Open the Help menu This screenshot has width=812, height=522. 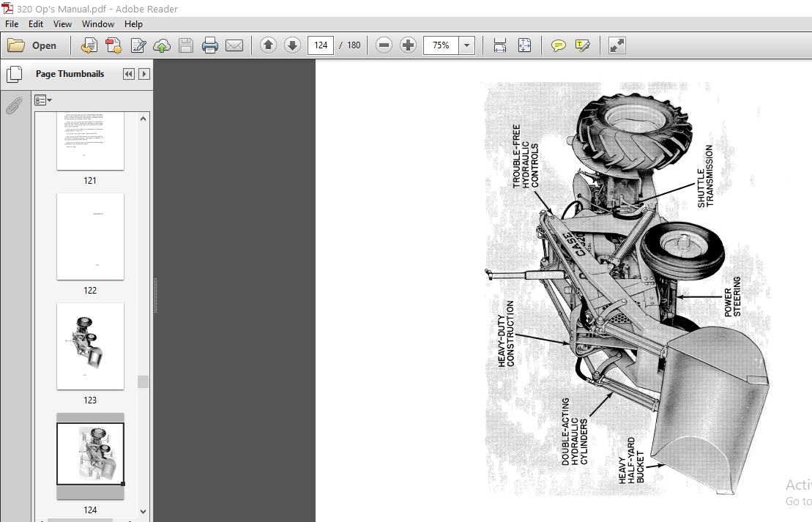pos(133,24)
